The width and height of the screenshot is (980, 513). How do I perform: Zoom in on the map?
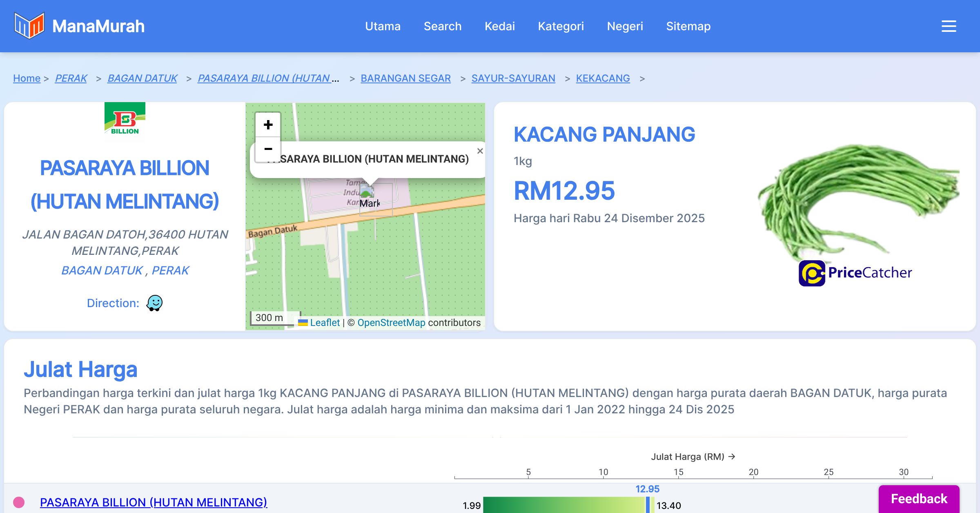[x=268, y=125]
